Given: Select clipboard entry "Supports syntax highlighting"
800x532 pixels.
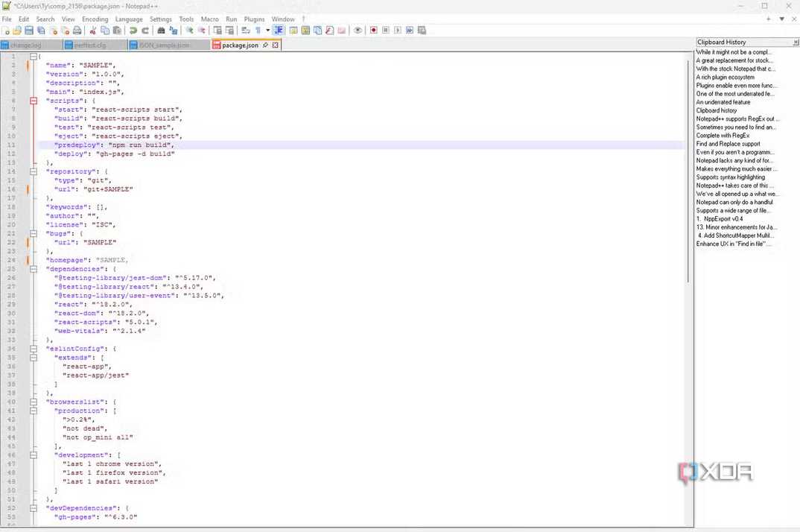Looking at the screenshot, I should click(731, 177).
